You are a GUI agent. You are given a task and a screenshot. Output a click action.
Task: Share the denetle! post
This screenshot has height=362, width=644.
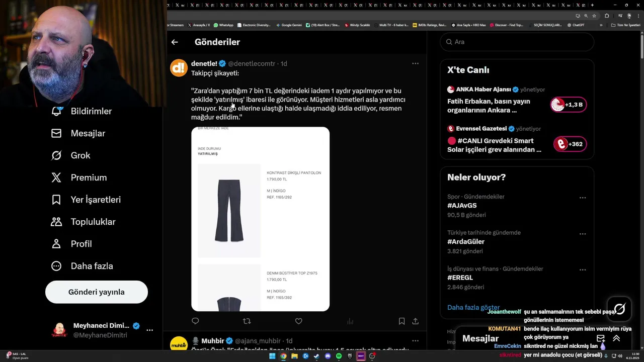click(x=416, y=321)
